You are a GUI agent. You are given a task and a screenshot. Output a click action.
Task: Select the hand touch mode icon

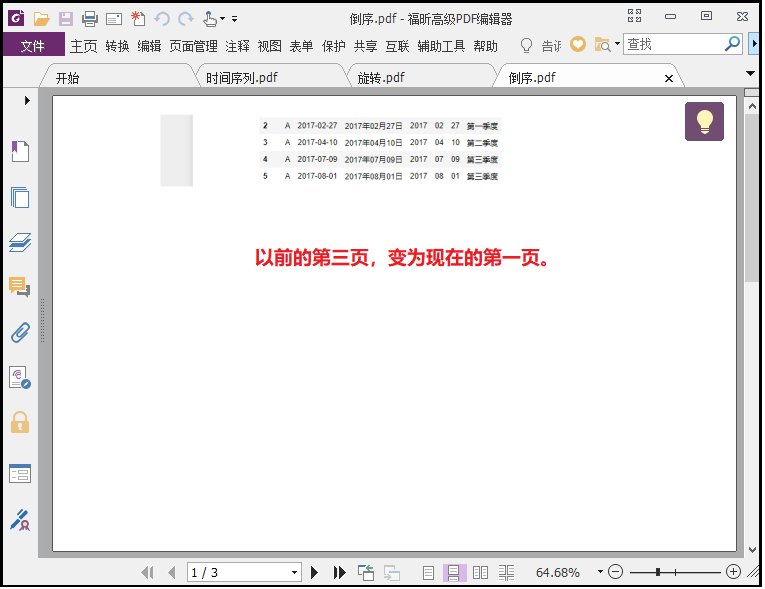pyautogui.click(x=210, y=19)
